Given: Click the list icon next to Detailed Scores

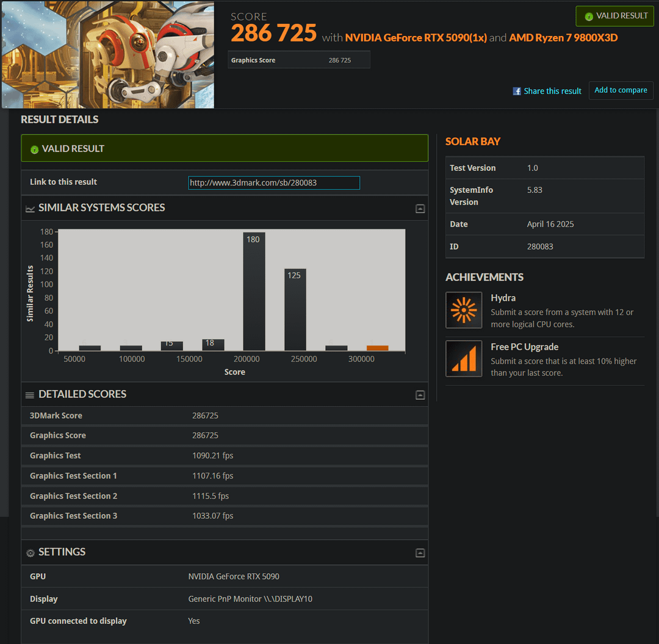Looking at the screenshot, I should [x=30, y=395].
